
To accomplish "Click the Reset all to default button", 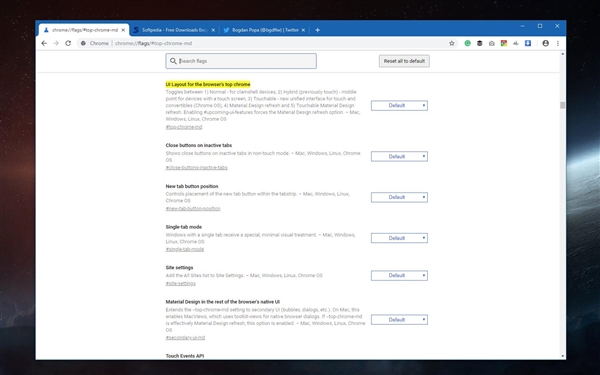I will pyautogui.click(x=404, y=61).
